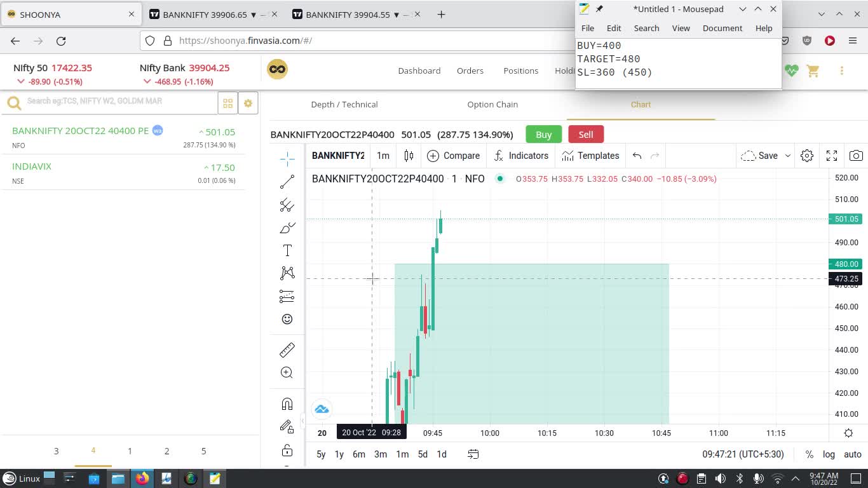Open watchlist settings gear
The image size is (868, 488).
(x=248, y=103)
